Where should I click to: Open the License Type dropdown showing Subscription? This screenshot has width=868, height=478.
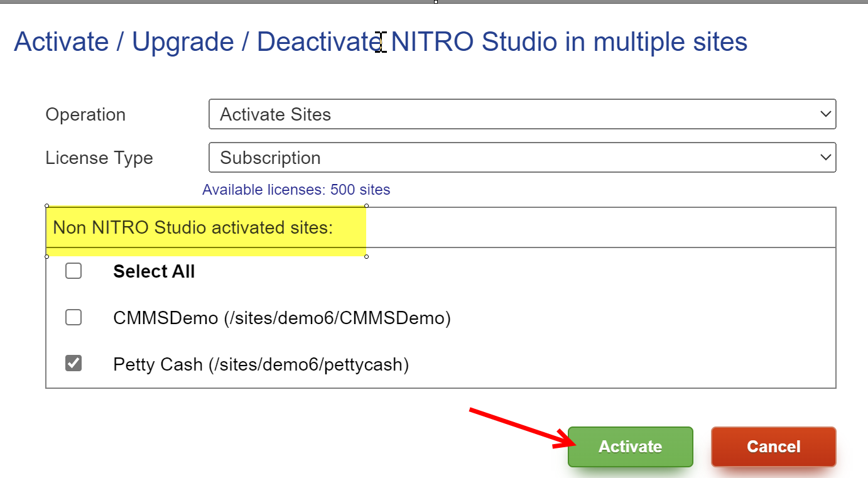[522, 158]
